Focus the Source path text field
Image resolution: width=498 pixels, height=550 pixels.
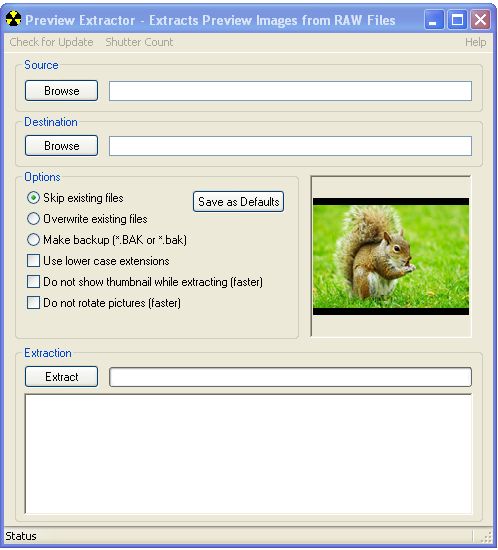click(x=290, y=91)
